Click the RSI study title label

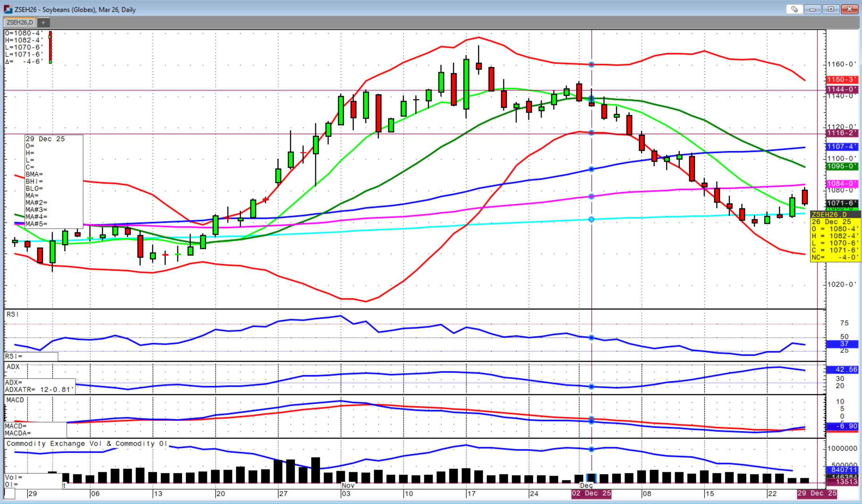[x=13, y=314]
